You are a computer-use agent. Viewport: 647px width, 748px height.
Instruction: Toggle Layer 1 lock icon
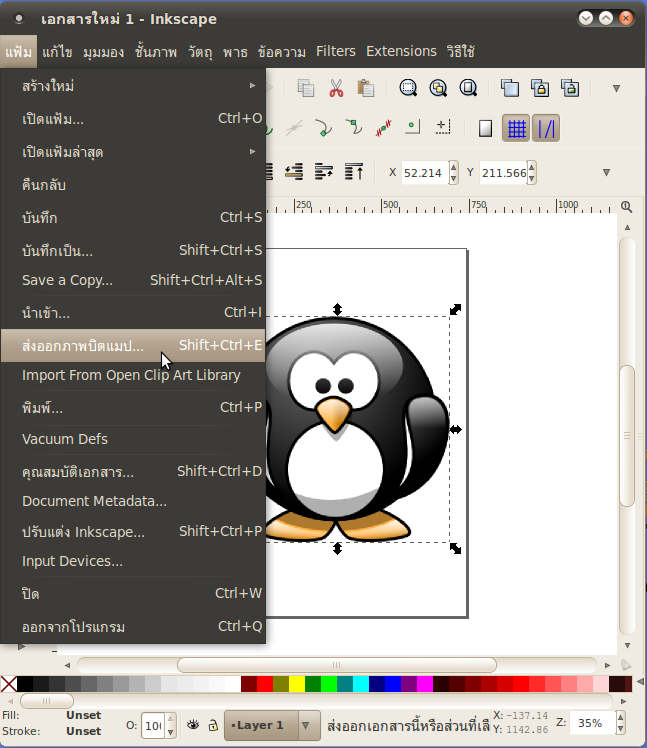click(213, 725)
